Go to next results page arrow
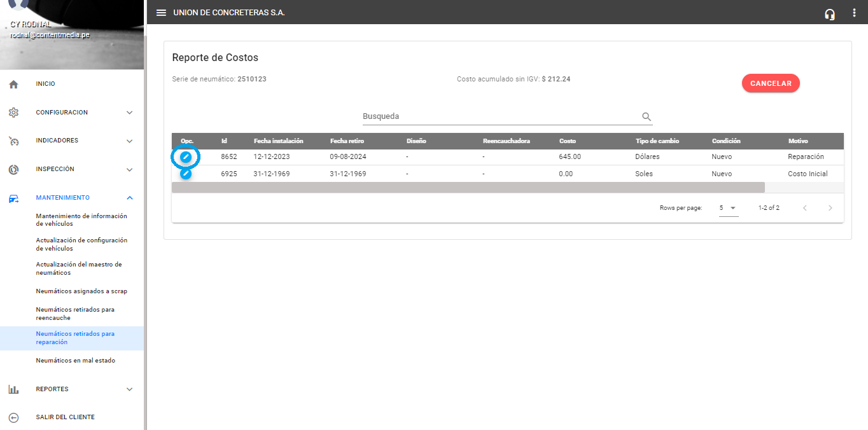Viewport: 868px width, 430px height. (x=830, y=208)
